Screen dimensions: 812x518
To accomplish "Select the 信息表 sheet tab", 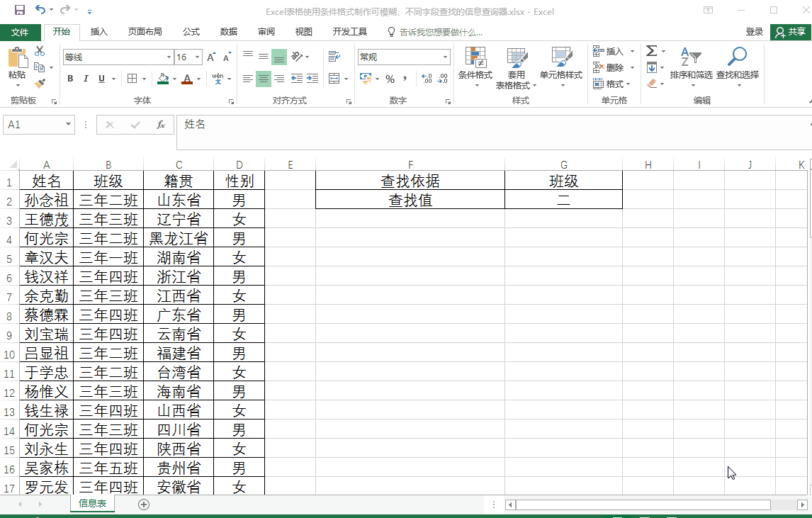I will coord(93,504).
